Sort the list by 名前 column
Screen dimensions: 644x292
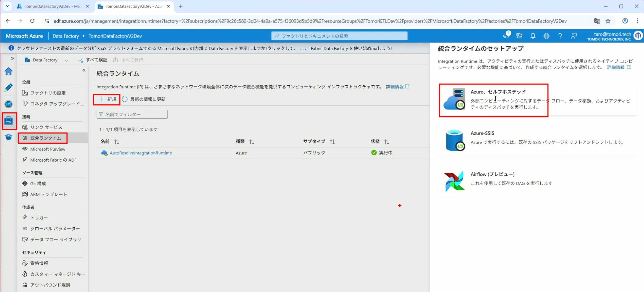[117, 142]
